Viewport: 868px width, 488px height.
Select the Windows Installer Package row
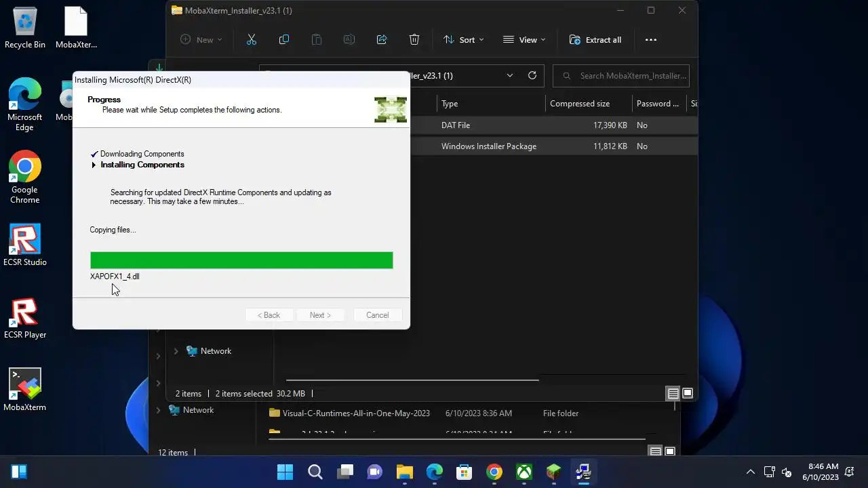click(x=554, y=146)
